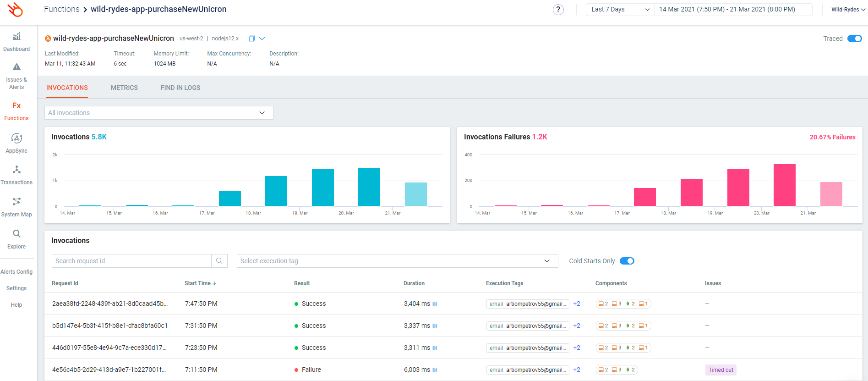Click the 18. Mar invocations bar
Viewport: 868px width, 381px height.
[x=276, y=191]
